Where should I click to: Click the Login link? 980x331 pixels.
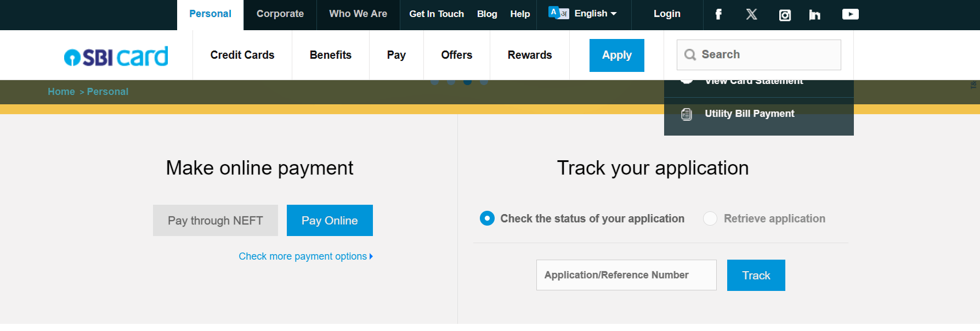[x=667, y=14]
